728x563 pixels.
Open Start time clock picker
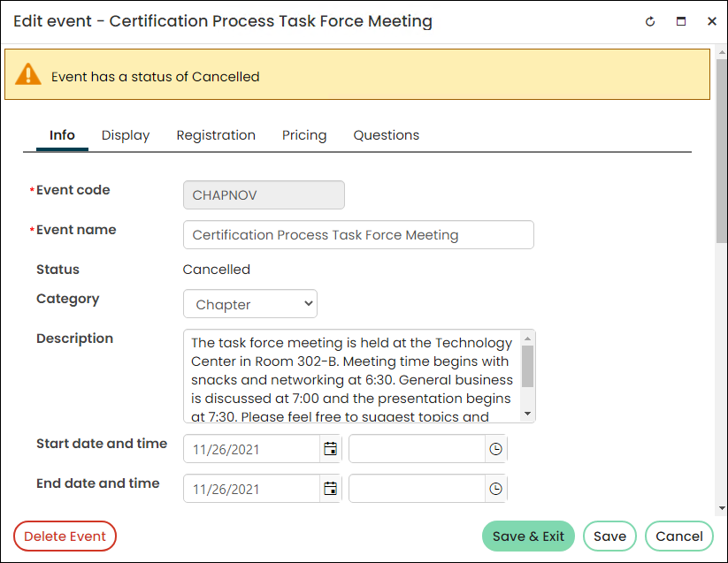click(496, 449)
